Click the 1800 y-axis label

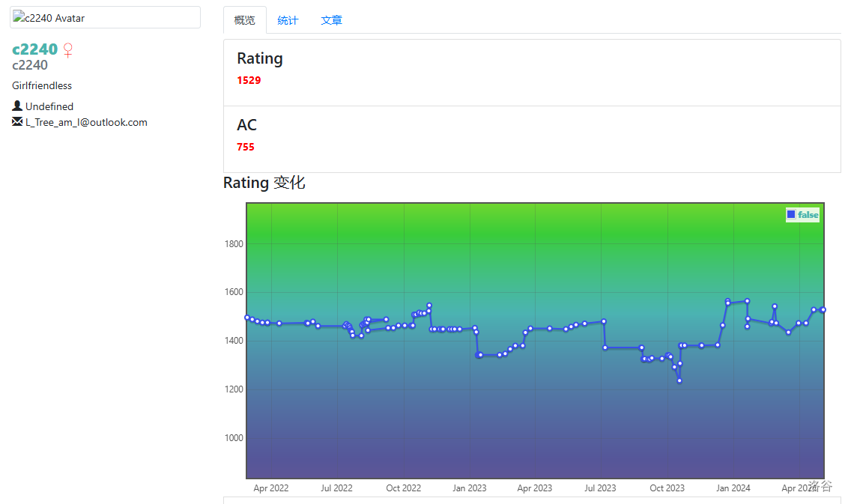click(232, 243)
